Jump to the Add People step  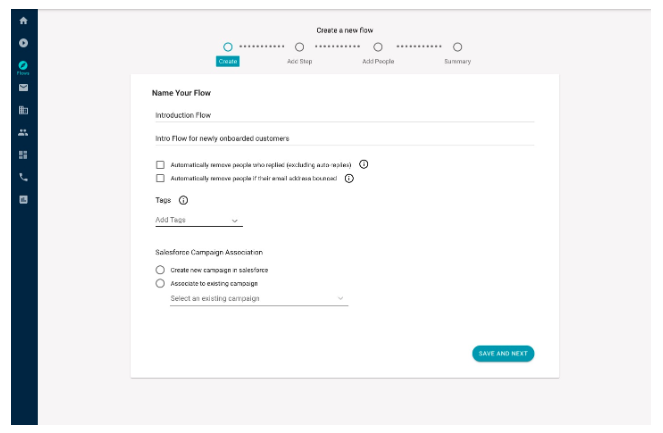(378, 47)
